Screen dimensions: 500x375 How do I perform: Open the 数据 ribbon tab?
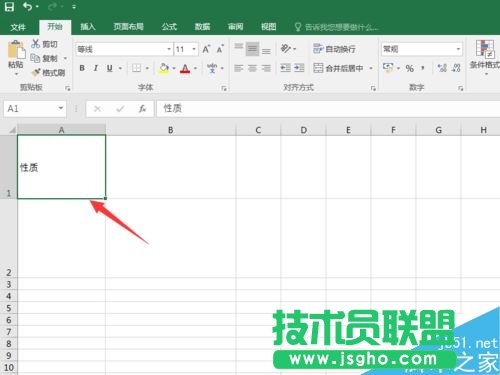[202, 27]
